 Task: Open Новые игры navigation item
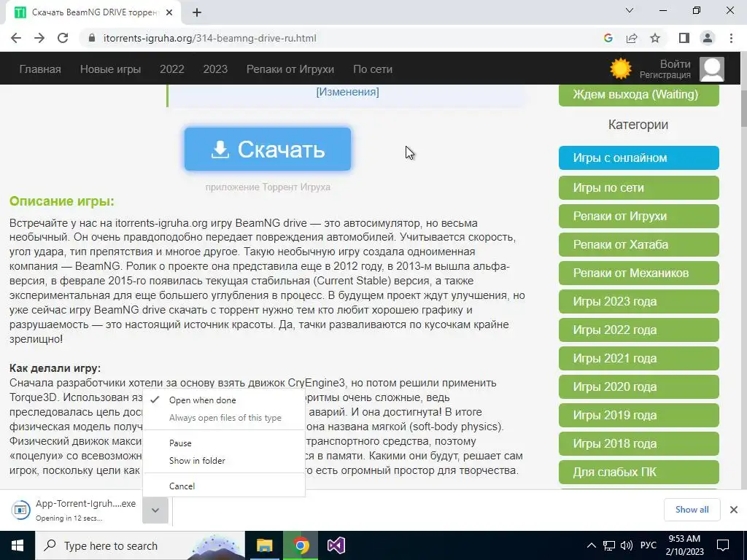[111, 69]
